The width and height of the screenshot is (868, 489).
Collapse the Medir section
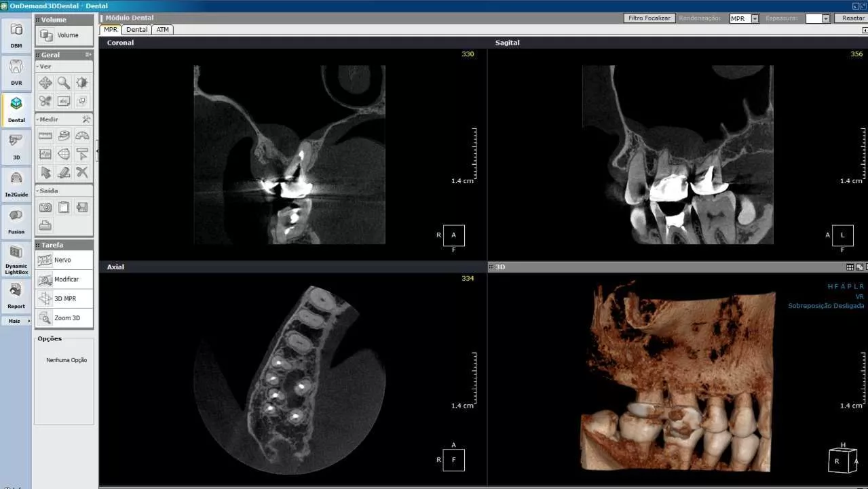(x=38, y=119)
